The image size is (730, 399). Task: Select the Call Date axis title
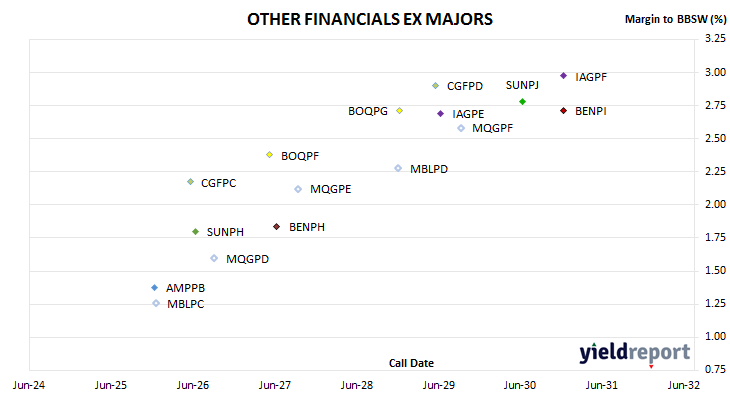click(411, 363)
